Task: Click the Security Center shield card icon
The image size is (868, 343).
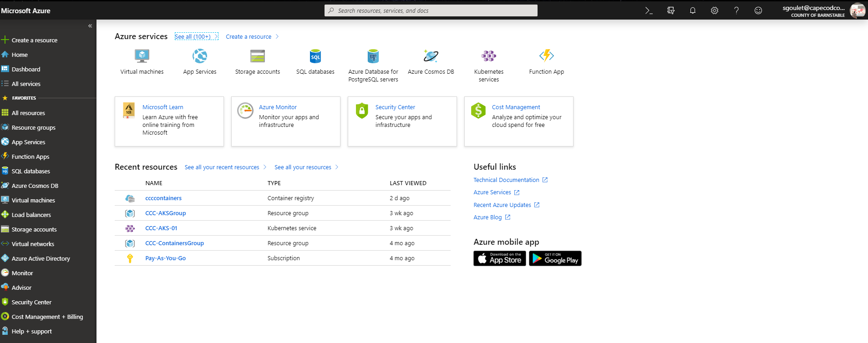Action: pyautogui.click(x=362, y=111)
